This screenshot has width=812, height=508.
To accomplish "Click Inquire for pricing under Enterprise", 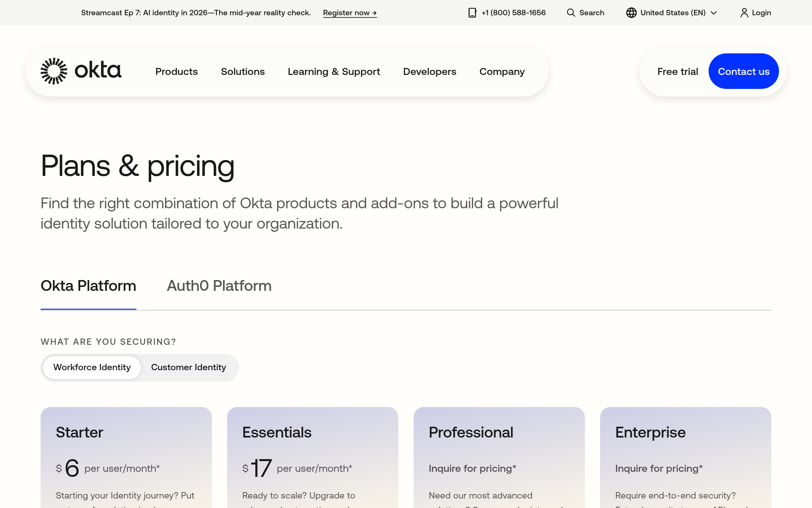I will click(x=659, y=468).
